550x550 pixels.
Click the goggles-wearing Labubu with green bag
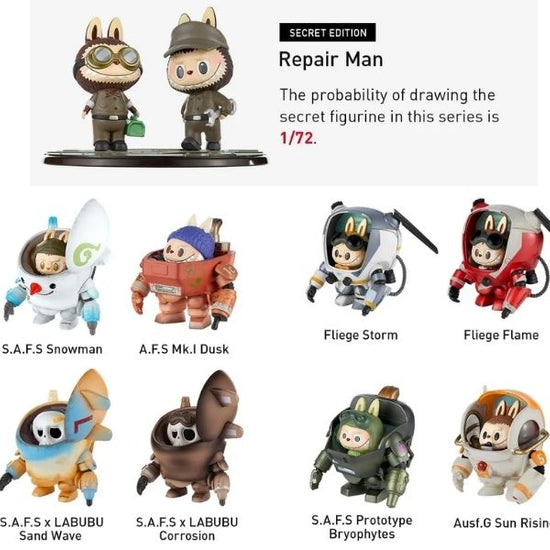108,84
